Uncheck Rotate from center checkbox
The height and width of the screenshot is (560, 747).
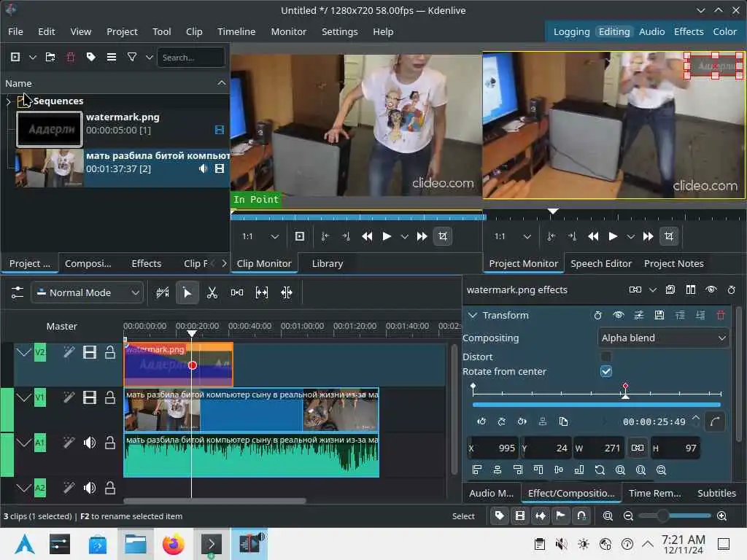pyautogui.click(x=605, y=371)
